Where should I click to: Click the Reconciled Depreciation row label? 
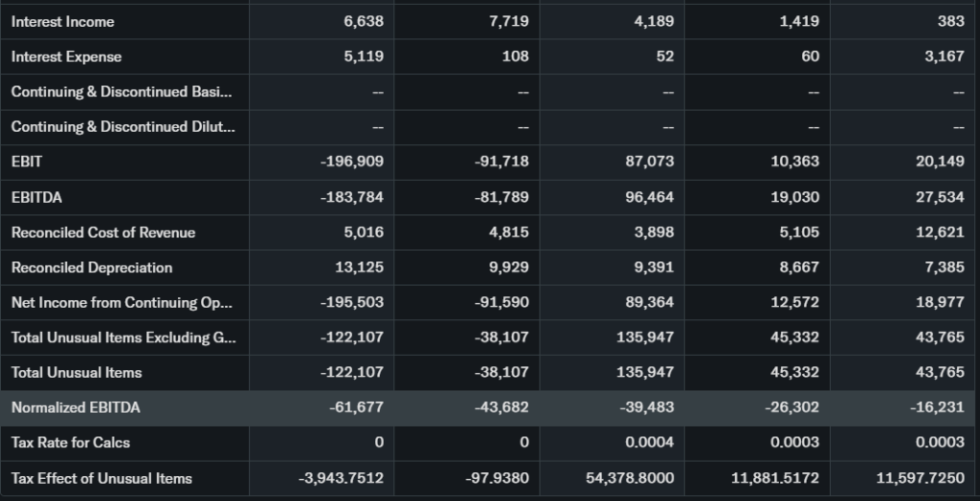[x=92, y=267]
